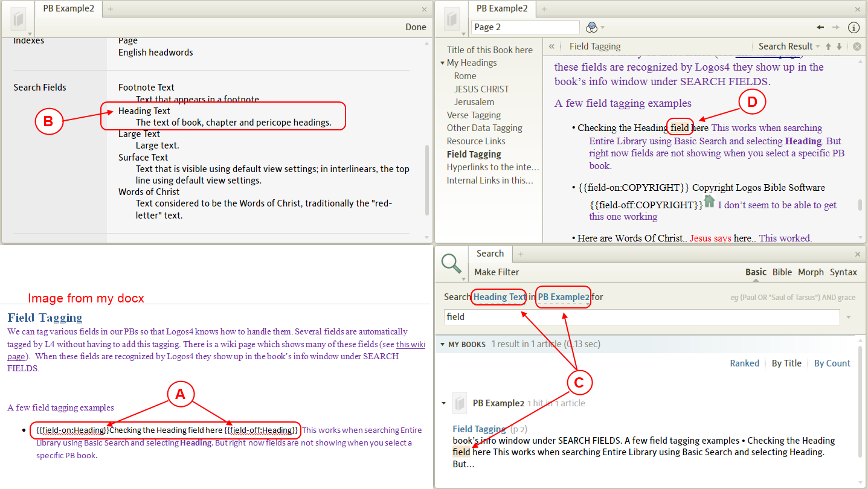This screenshot has width=868, height=489.
Task: Sort results By Title
Action: 786,363
